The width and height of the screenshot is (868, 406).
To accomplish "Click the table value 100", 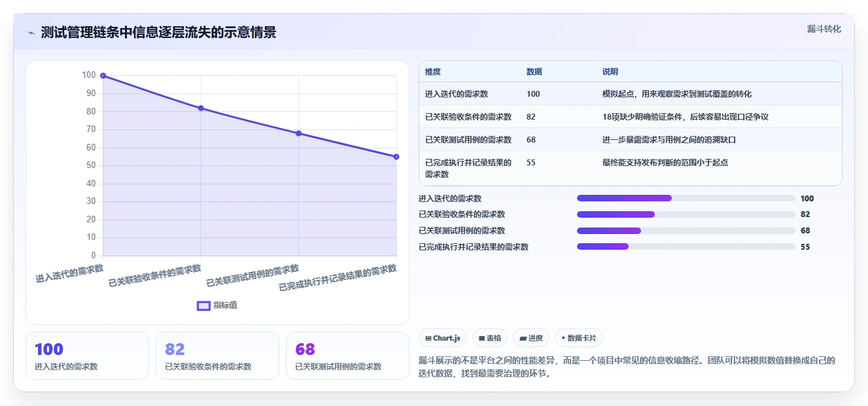I will coord(533,94).
